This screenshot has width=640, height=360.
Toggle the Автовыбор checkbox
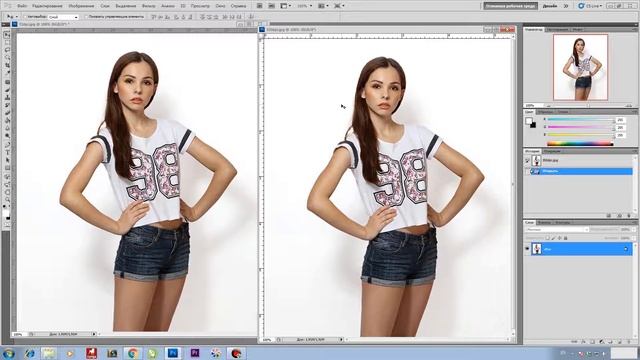click(x=24, y=17)
